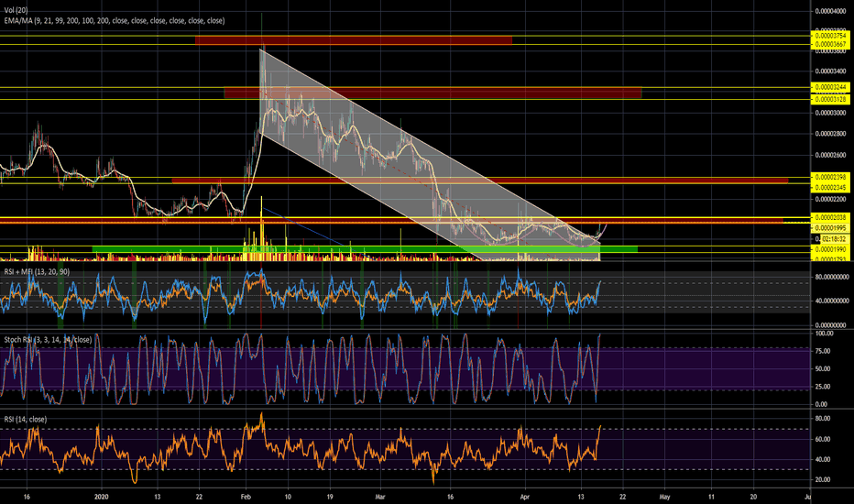The width and height of the screenshot is (854, 504).
Task: Click the 0.00 Stoch RSI axis value
Action: pos(821,404)
